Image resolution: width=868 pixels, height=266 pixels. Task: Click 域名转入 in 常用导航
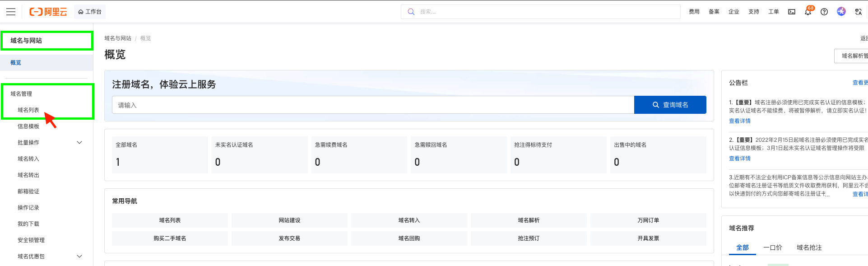pos(409,220)
